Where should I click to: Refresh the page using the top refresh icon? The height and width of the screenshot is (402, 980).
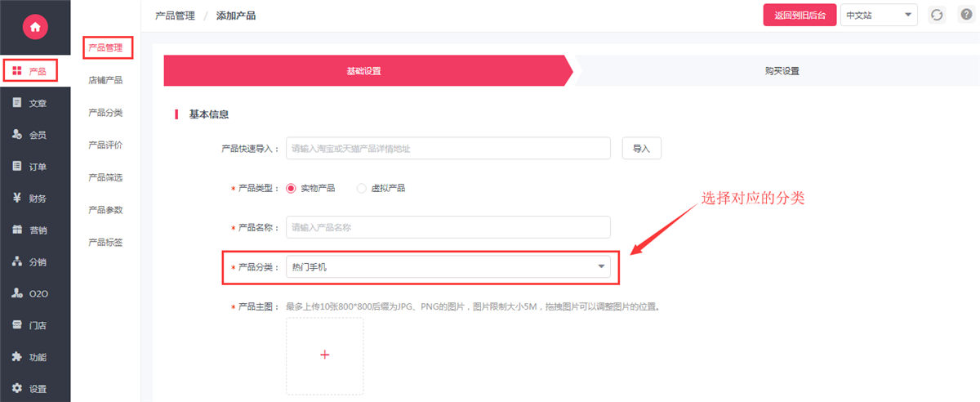coord(938,15)
